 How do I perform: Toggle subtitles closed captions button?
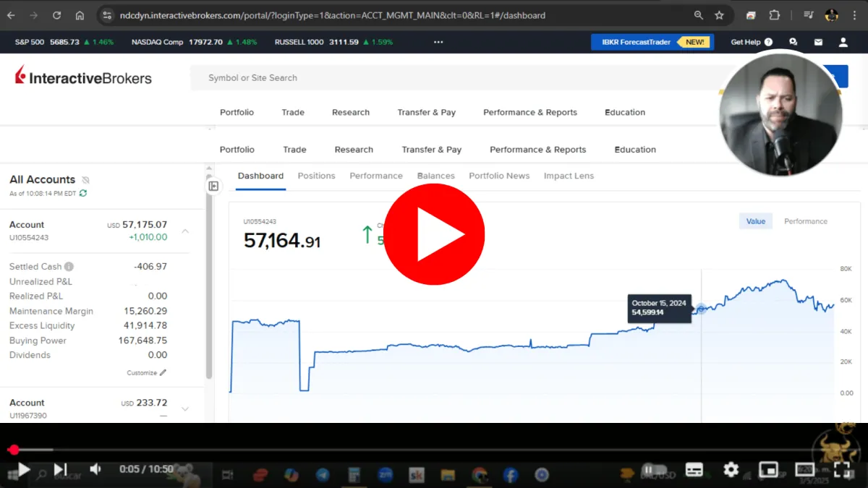pyautogui.click(x=694, y=470)
